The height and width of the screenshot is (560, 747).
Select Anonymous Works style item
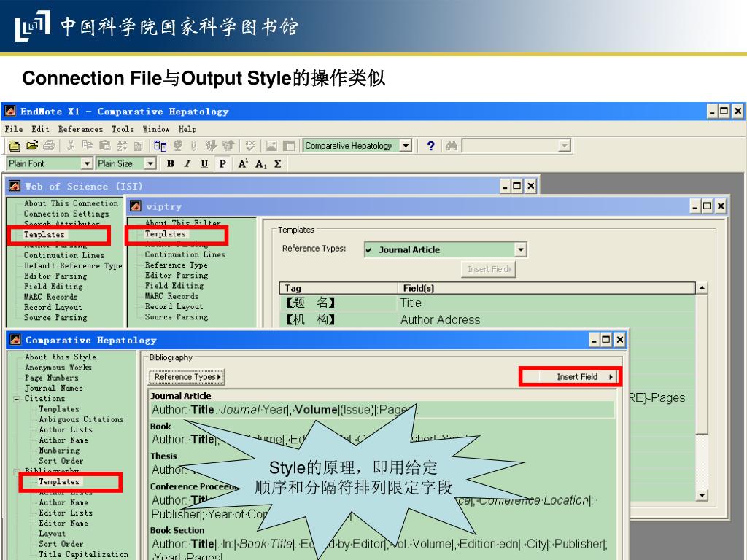[58, 367]
